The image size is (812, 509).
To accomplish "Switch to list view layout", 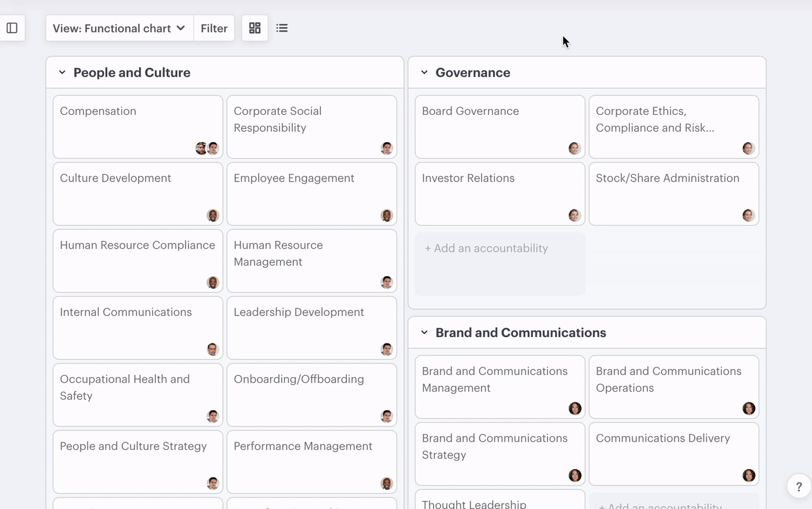I will click(282, 28).
